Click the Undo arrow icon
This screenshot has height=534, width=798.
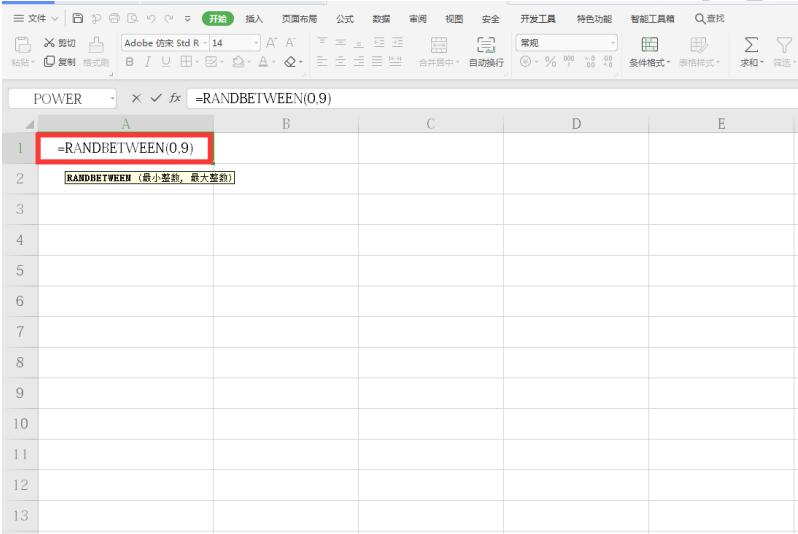click(151, 18)
